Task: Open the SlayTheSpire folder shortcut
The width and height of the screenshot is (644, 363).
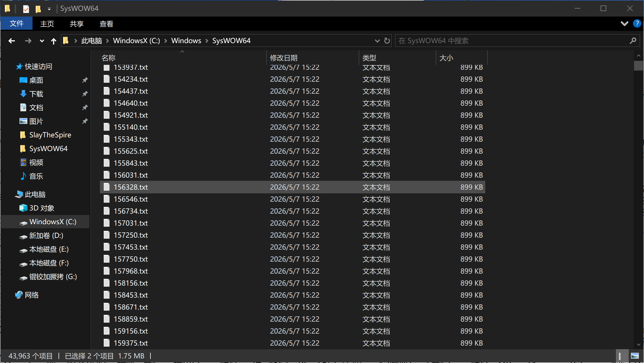Action: (x=50, y=135)
